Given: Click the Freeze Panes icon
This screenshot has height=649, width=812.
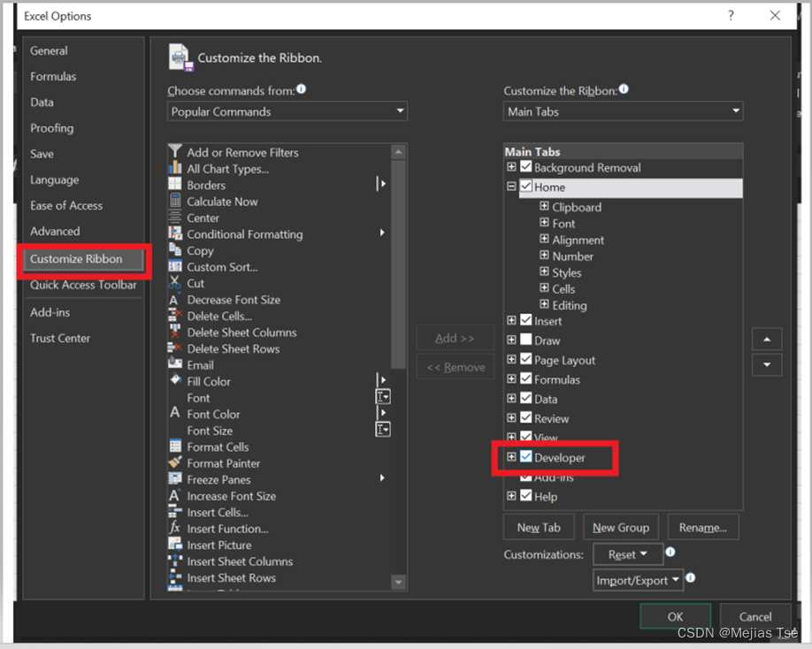Looking at the screenshot, I should coord(175,478).
